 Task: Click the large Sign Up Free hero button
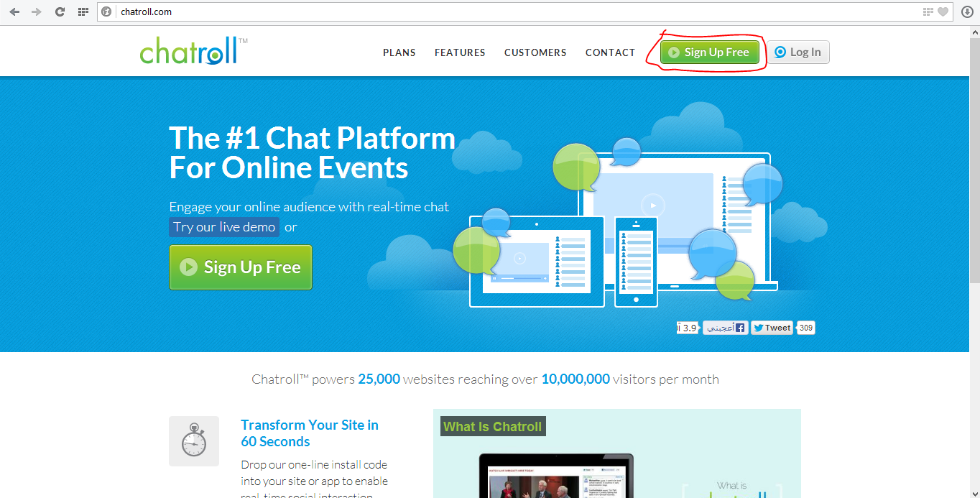241,267
